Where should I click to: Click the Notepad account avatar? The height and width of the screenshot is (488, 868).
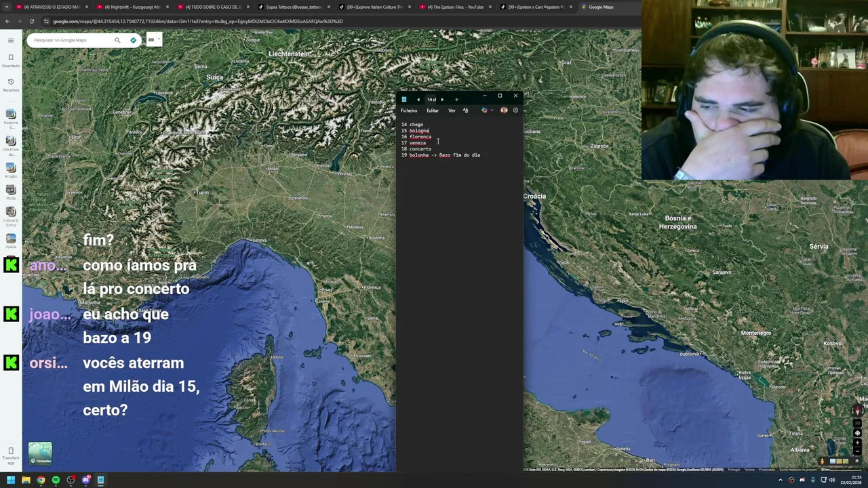pos(504,110)
